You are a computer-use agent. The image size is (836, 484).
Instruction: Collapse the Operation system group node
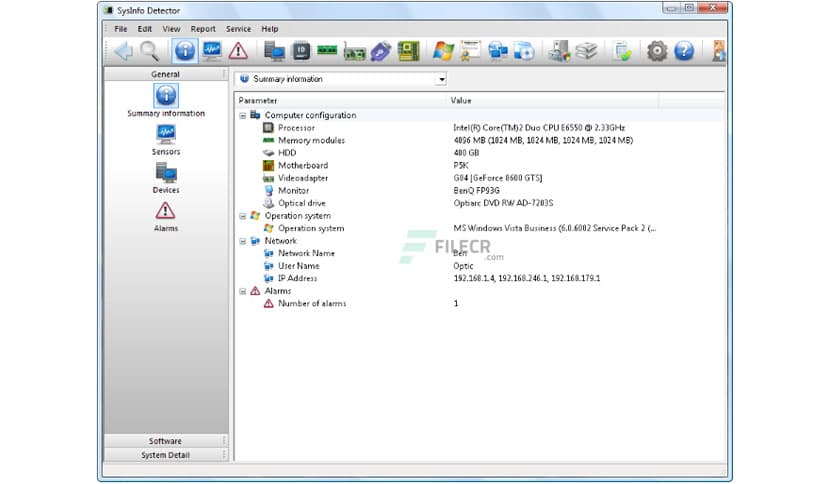(243, 216)
